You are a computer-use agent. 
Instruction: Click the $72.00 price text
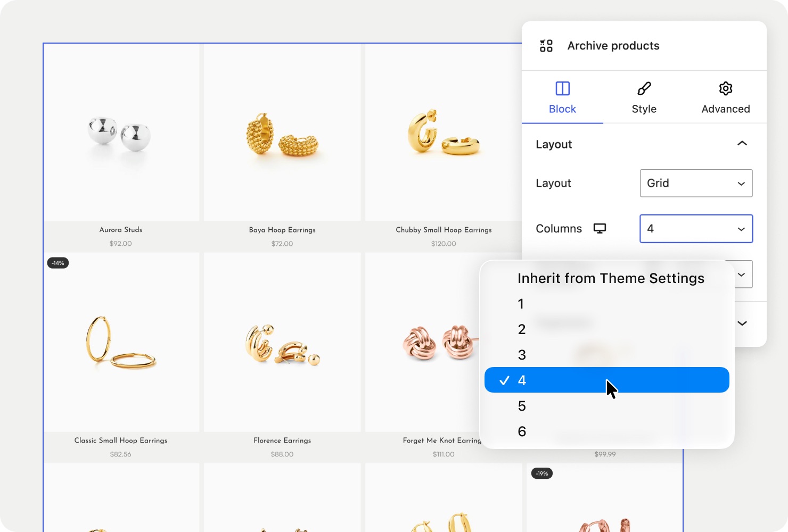(282, 244)
